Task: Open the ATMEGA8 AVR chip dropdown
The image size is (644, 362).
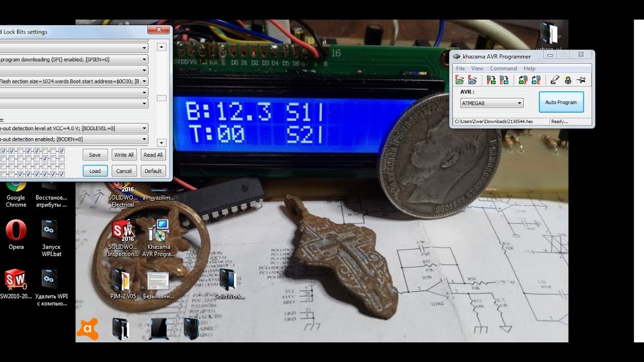Action: pos(492,103)
